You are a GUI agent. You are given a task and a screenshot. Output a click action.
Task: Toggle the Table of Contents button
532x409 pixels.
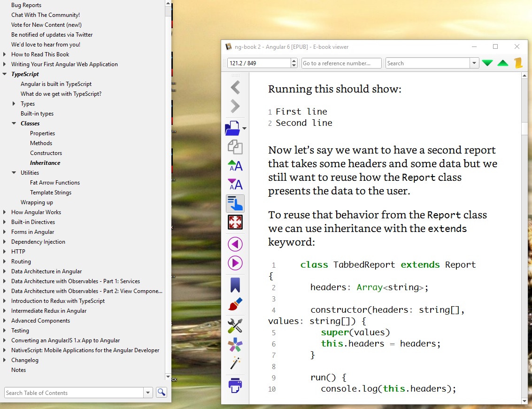(235, 203)
